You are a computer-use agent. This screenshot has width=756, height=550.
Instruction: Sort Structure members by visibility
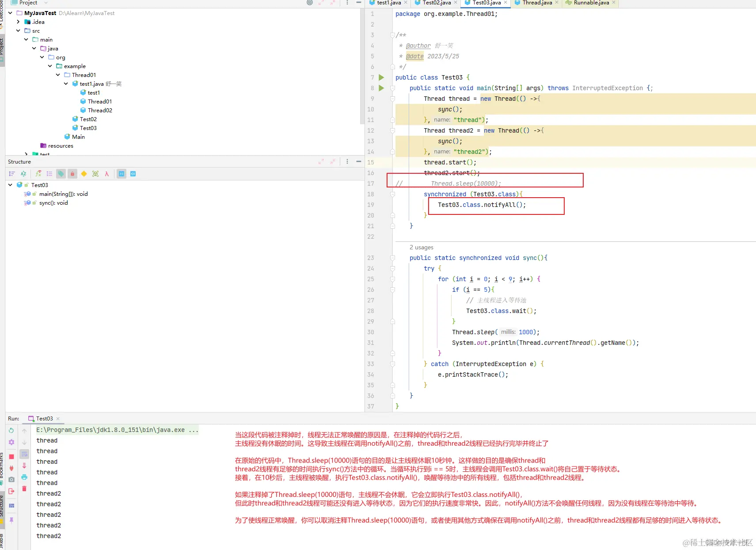click(x=12, y=174)
